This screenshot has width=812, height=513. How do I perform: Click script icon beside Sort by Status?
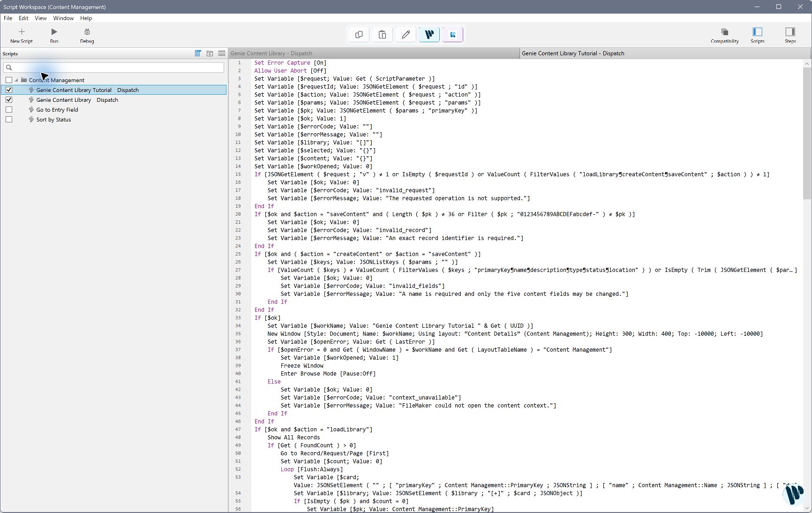click(31, 120)
